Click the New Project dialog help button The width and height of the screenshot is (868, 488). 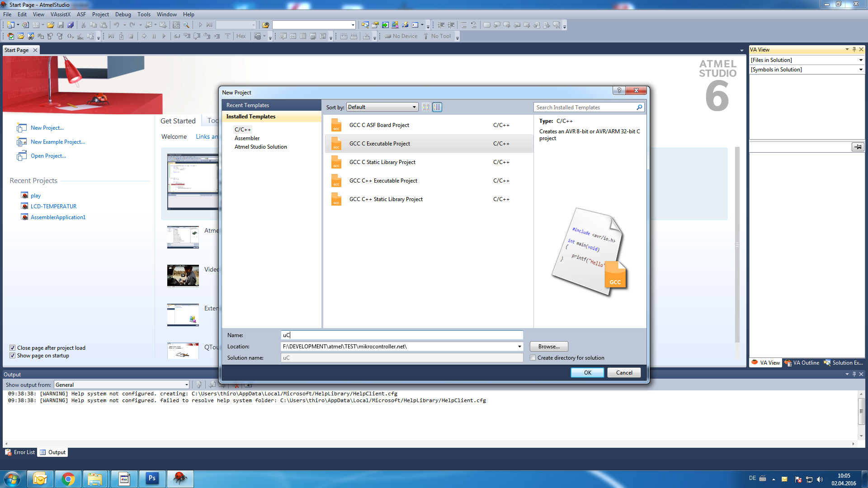coord(619,90)
